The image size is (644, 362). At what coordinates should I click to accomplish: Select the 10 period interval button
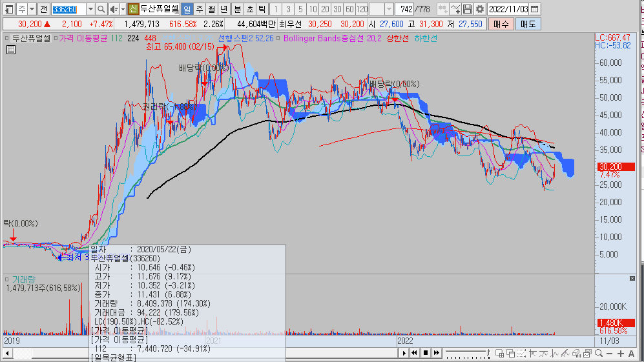tap(313, 8)
